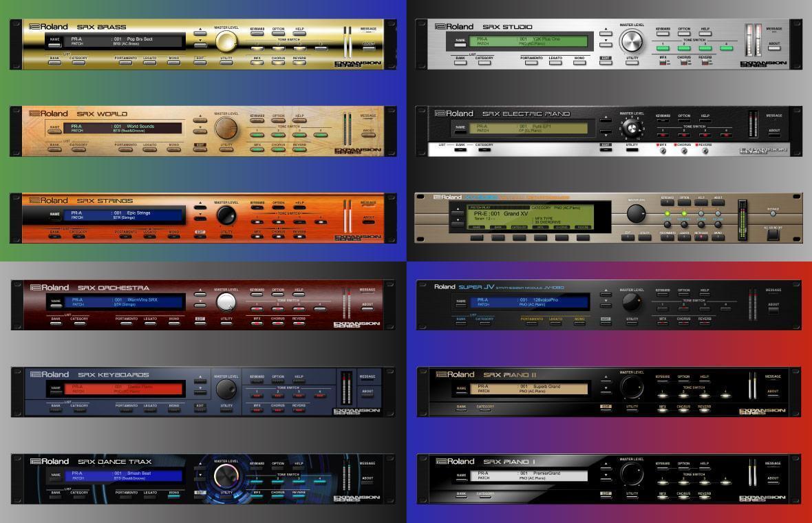The width and height of the screenshot is (812, 523).
Task: Toggle Tone Switch 1 on SRX Studio
Action: [663, 48]
